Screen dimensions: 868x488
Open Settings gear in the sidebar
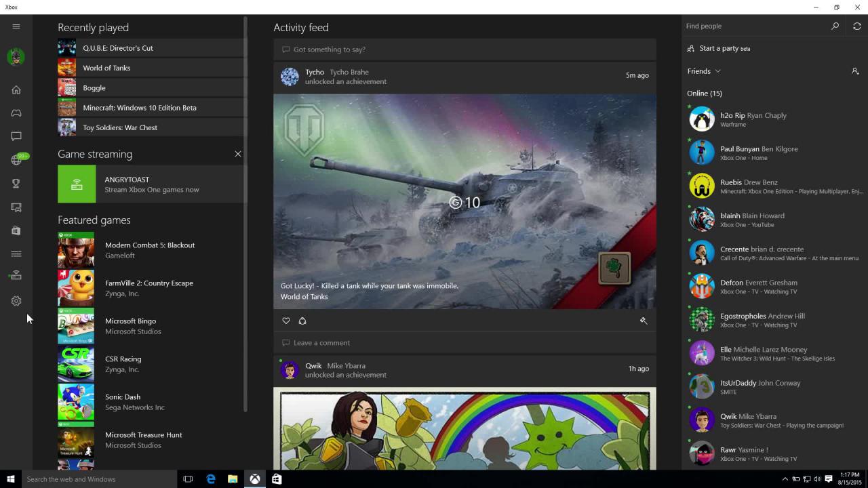tap(16, 301)
